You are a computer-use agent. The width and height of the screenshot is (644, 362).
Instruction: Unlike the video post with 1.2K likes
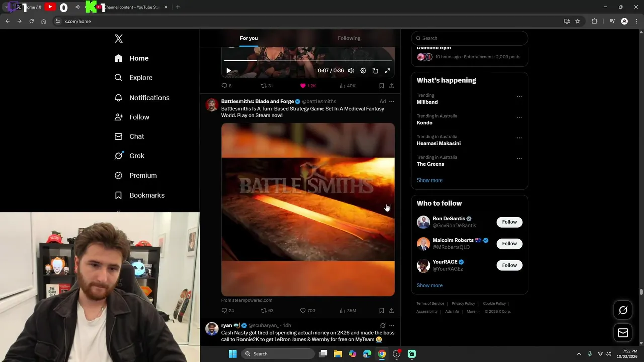(308, 86)
